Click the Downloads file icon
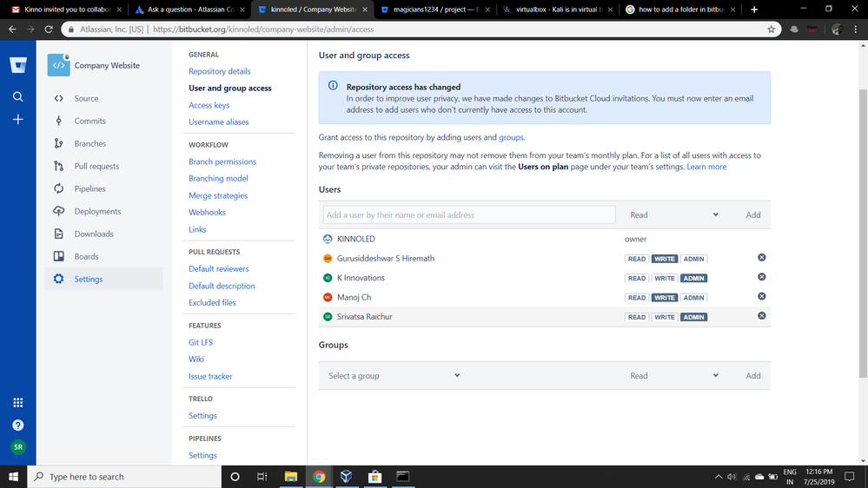This screenshot has height=488, width=868. (59, 234)
